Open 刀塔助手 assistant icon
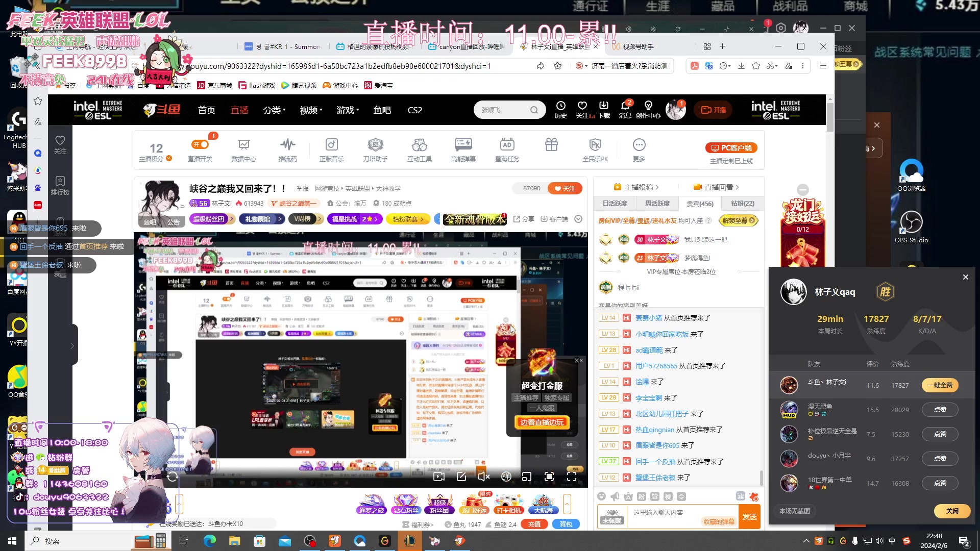980x551 pixels. click(x=375, y=150)
